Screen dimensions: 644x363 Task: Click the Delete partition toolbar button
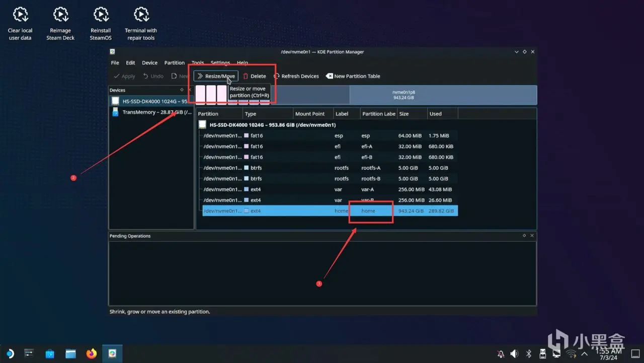coord(255,76)
